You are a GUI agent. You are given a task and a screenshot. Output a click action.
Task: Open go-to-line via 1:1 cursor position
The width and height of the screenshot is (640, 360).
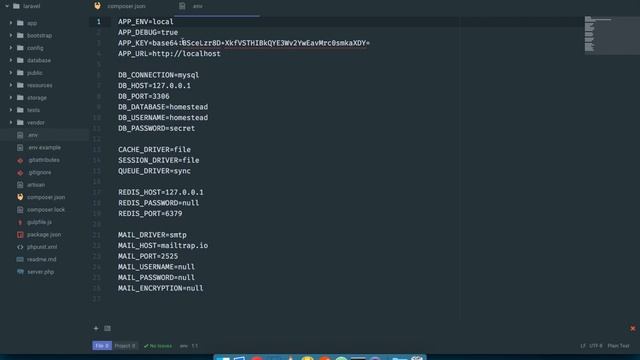tap(195, 346)
